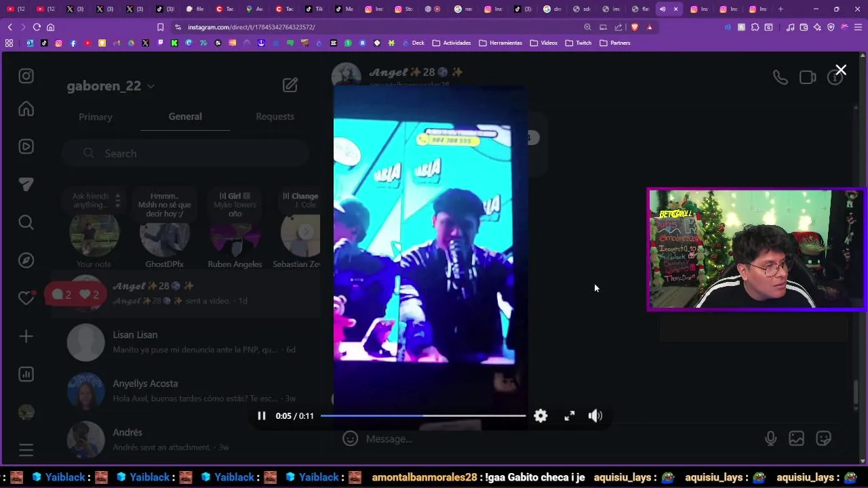This screenshot has height=488, width=868.
Task: Open video settings gear in the player
Action: [540, 415]
